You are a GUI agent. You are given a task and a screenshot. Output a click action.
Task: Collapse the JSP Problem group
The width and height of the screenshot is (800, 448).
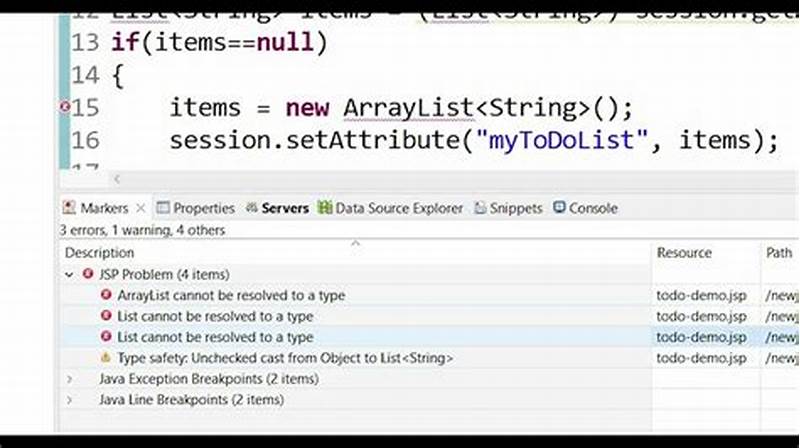pyautogui.click(x=69, y=275)
